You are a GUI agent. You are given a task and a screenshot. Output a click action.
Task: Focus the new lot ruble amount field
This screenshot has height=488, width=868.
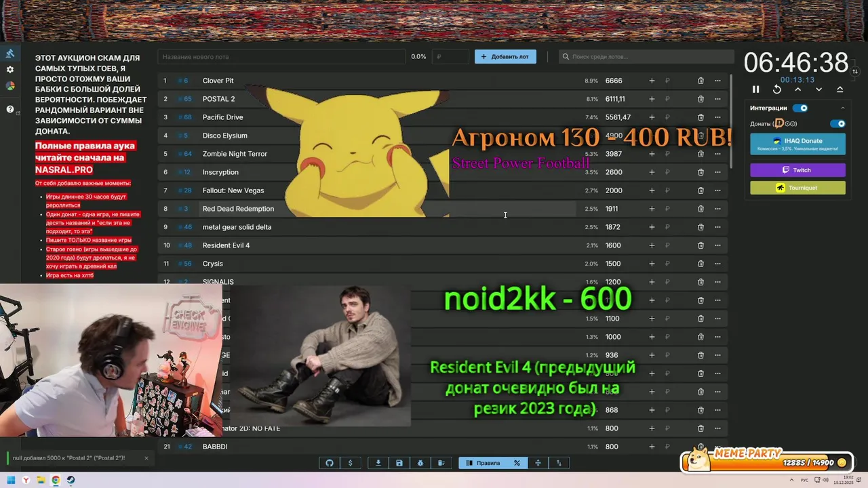[451, 57]
